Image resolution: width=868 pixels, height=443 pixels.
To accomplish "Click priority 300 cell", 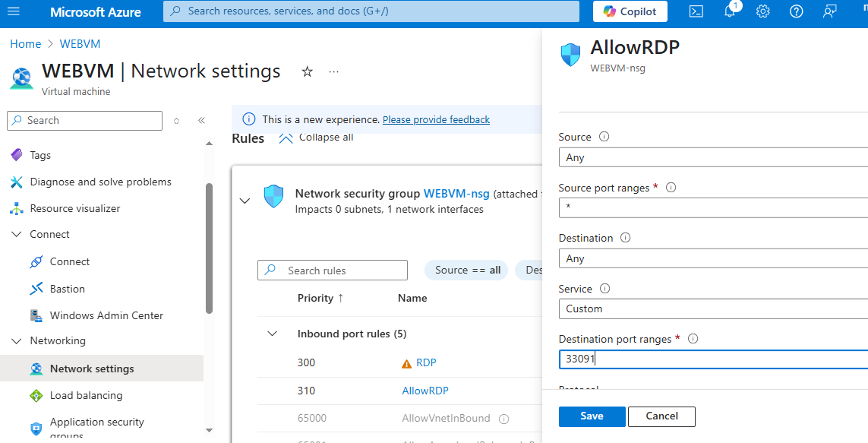I will click(306, 362).
